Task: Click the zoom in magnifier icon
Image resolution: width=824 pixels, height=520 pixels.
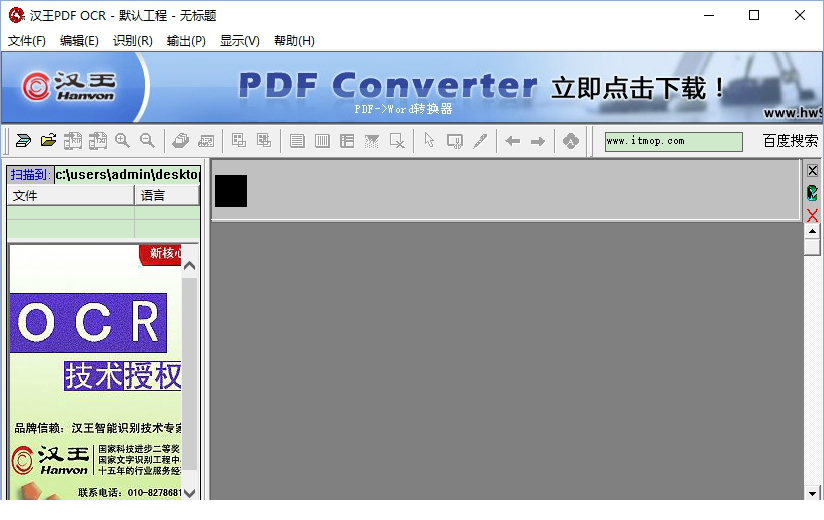Action: point(122,141)
